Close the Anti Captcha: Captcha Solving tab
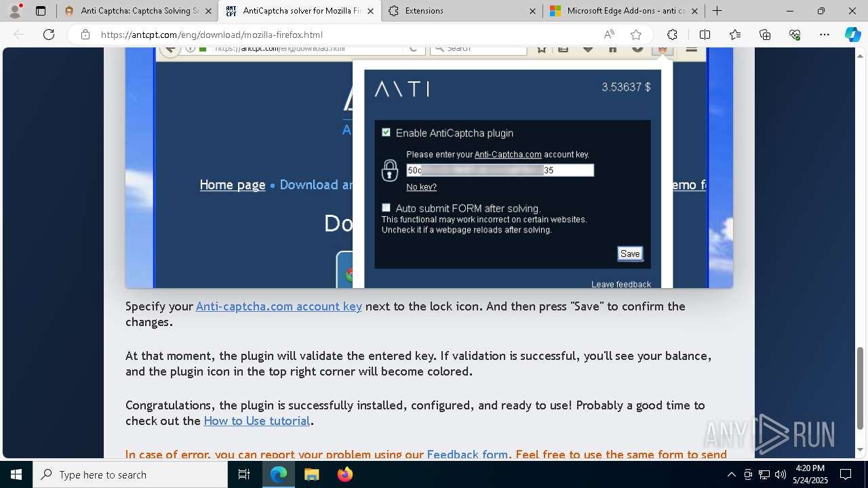This screenshot has width=868, height=488. 208,11
